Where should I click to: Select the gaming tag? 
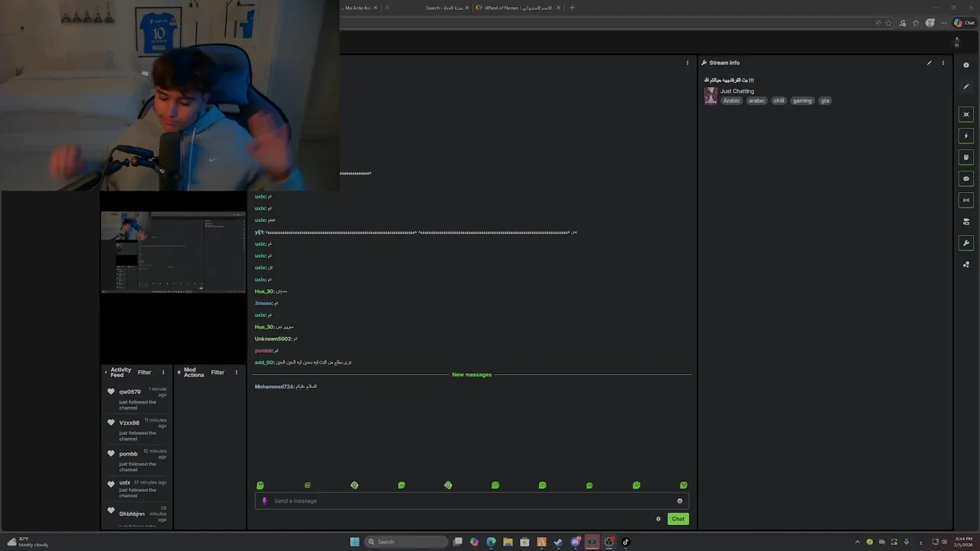point(802,100)
